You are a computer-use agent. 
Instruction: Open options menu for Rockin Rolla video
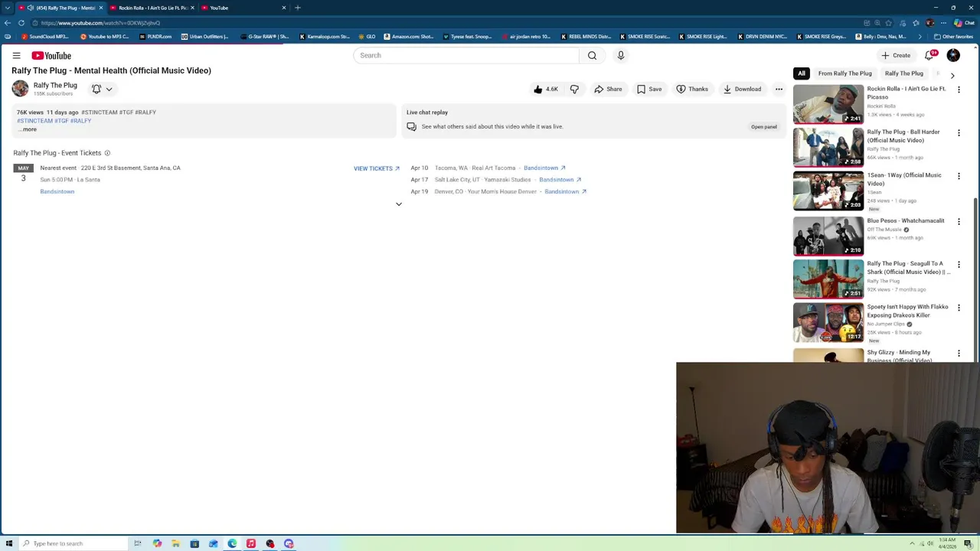(959, 90)
